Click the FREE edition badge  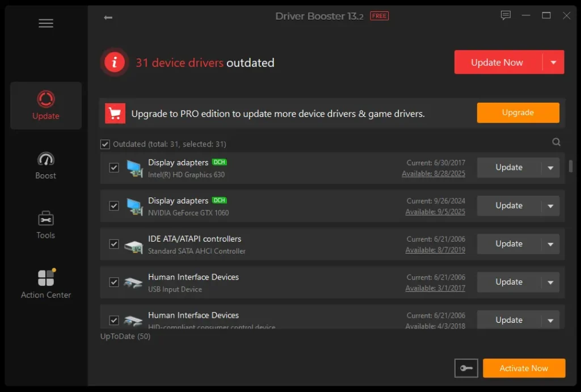click(x=379, y=16)
